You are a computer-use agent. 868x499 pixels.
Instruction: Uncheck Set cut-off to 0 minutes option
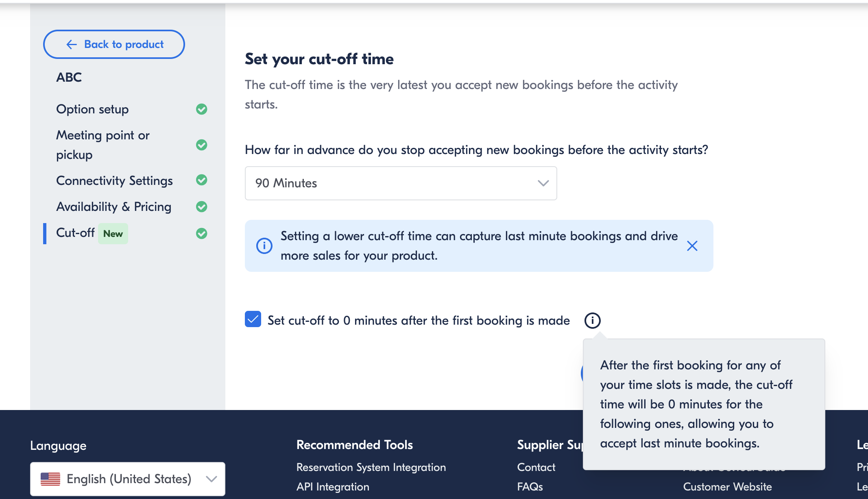tap(253, 320)
